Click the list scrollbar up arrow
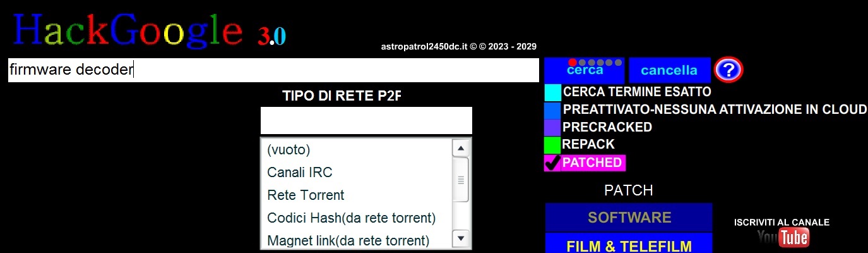This screenshot has height=253, width=868. tap(461, 148)
